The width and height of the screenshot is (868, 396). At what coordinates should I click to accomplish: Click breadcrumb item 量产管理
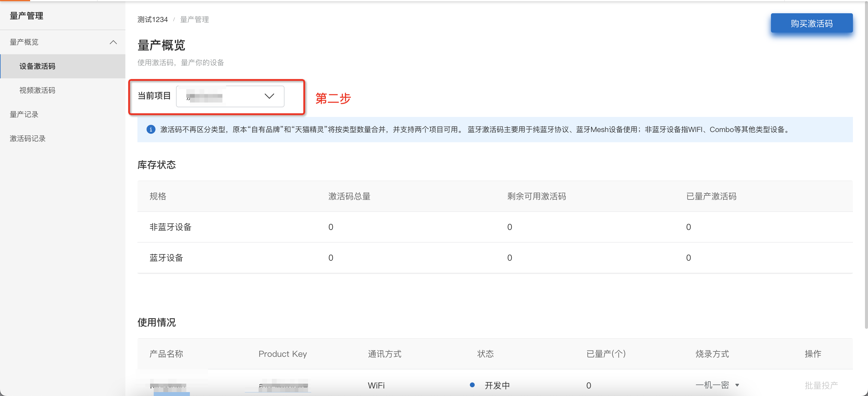pyautogui.click(x=194, y=20)
